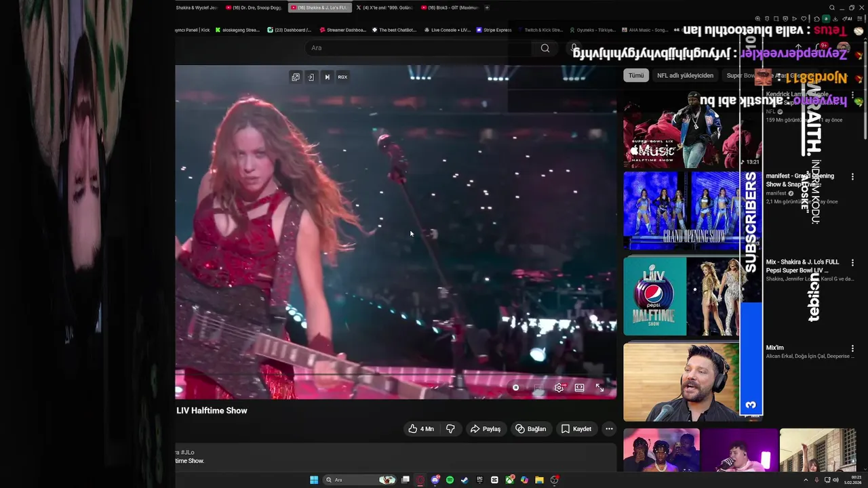The height and width of the screenshot is (488, 868).
Task: Click the skip-next icon above the video
Action: (x=327, y=77)
